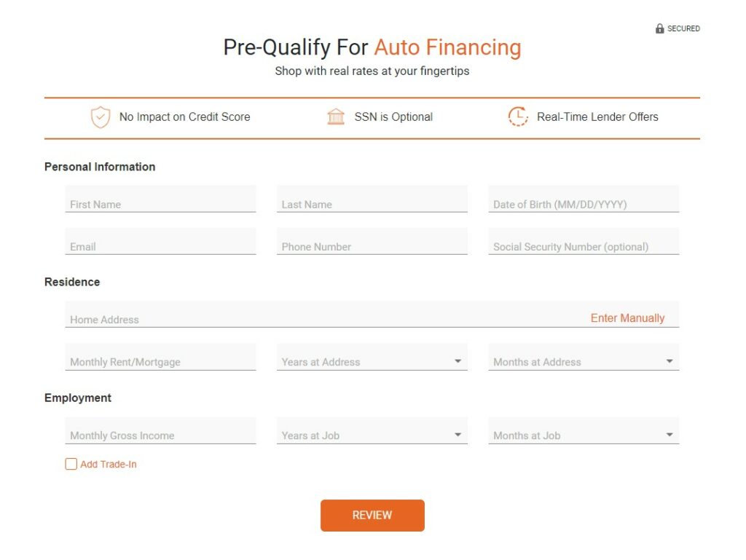746x560 pixels.
Task: Click the Enter Manually link
Action: click(627, 318)
